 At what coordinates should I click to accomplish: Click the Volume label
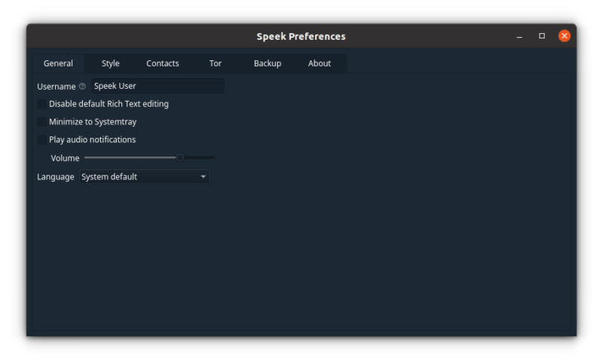tap(65, 158)
